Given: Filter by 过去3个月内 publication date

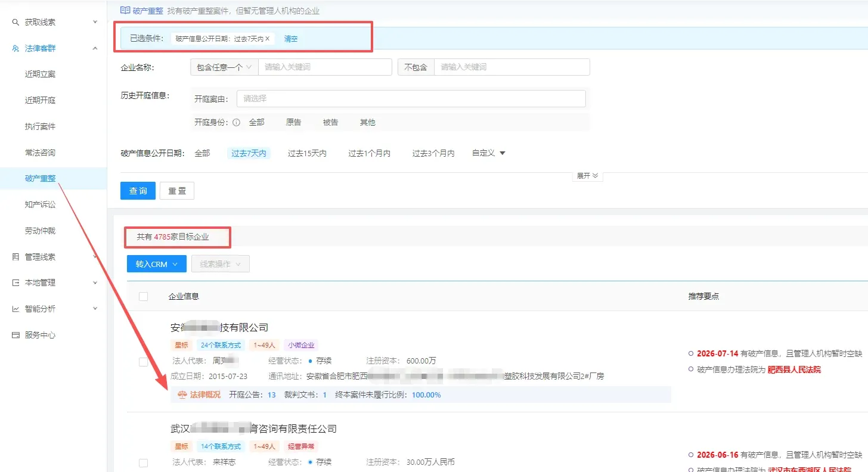Looking at the screenshot, I should click(433, 153).
